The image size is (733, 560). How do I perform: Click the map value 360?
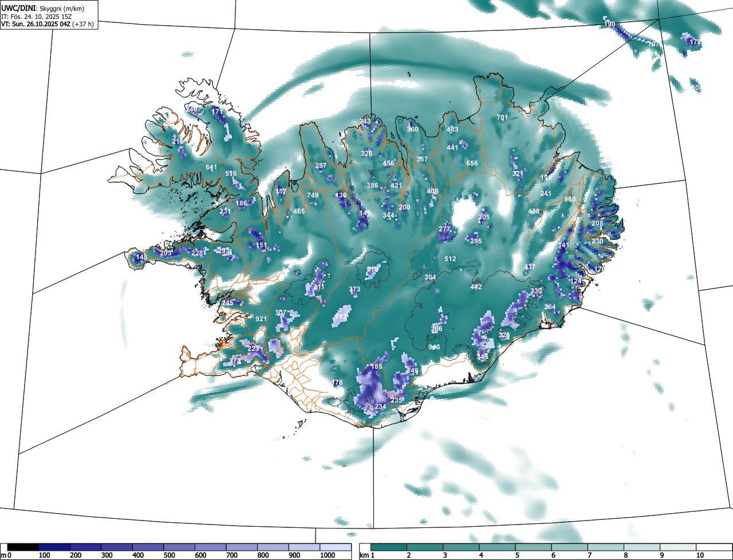[x=412, y=129]
